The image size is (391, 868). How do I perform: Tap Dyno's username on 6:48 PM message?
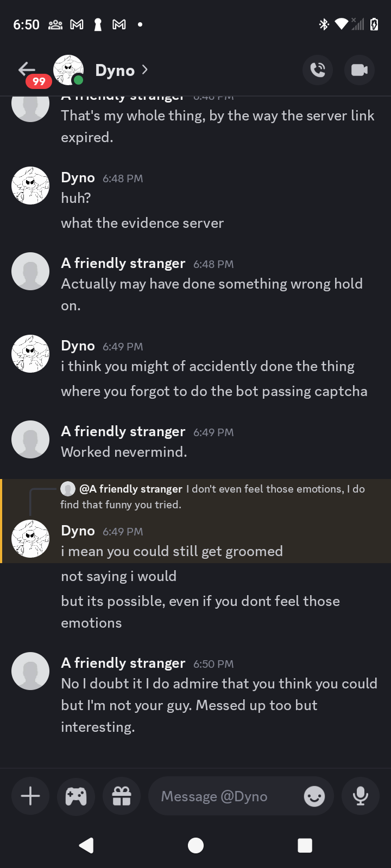[x=78, y=178]
